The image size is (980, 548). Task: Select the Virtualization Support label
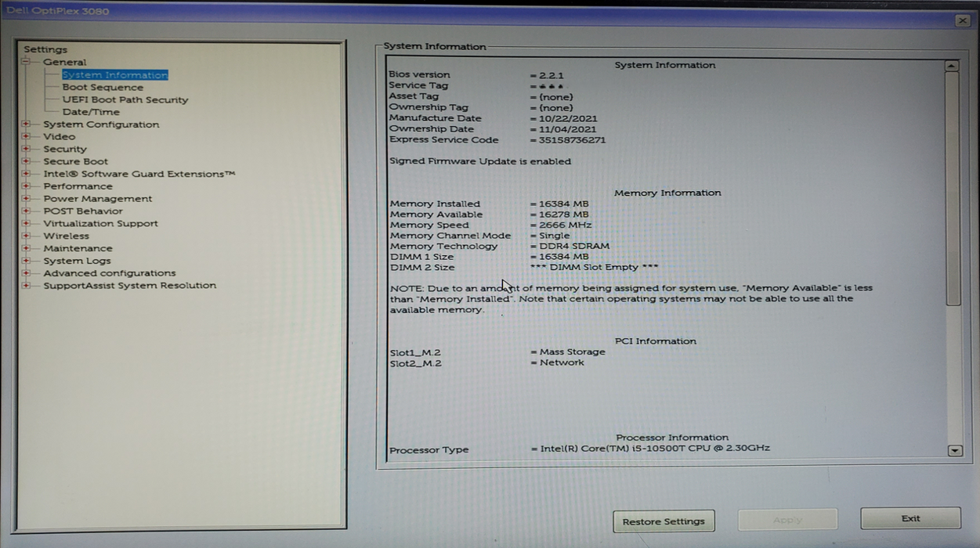(100, 223)
